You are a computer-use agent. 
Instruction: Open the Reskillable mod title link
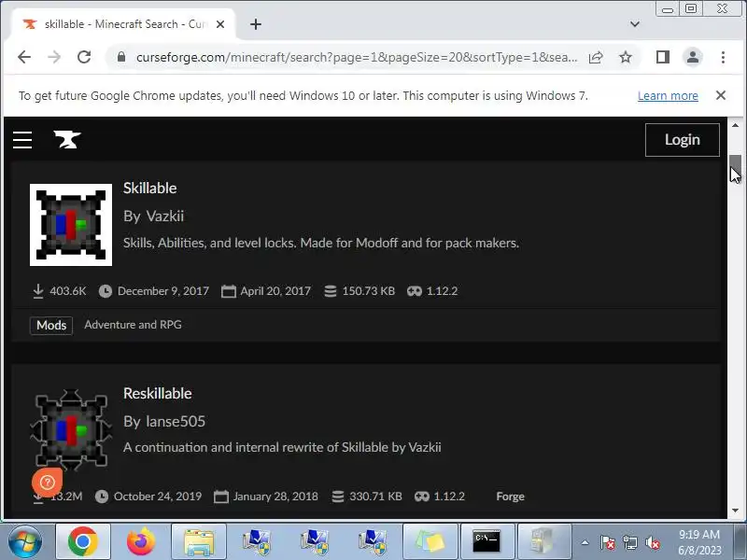click(x=158, y=393)
